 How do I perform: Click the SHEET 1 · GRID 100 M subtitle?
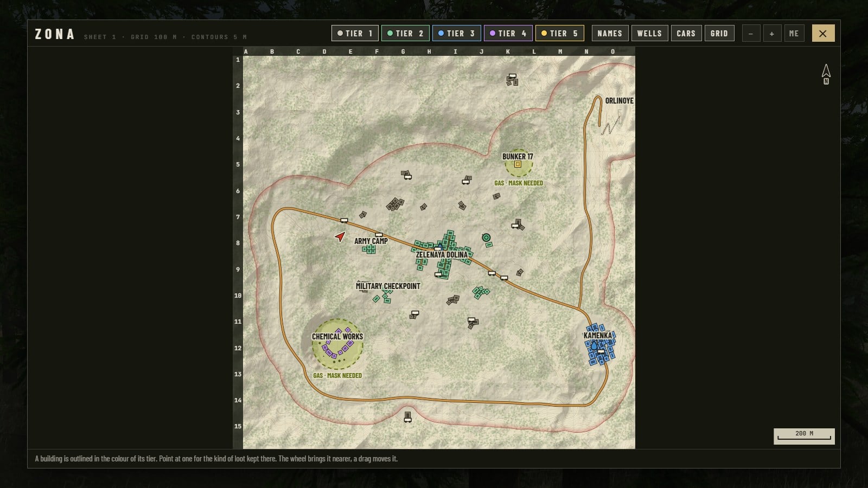165,37
